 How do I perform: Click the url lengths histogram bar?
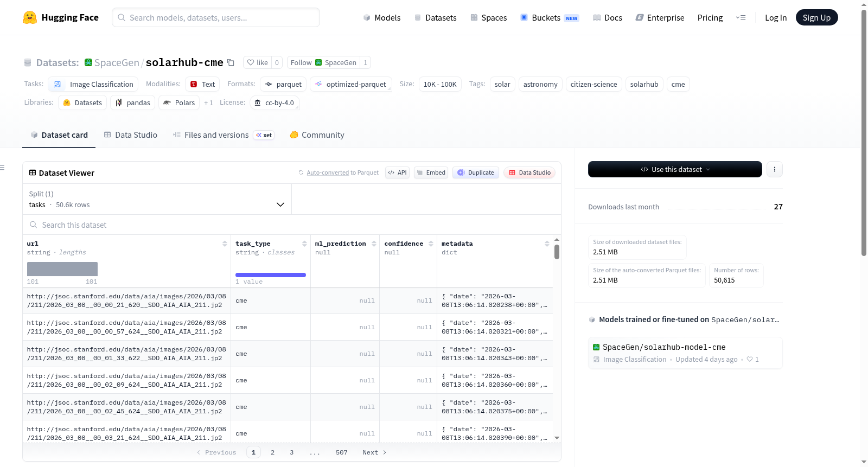62,269
